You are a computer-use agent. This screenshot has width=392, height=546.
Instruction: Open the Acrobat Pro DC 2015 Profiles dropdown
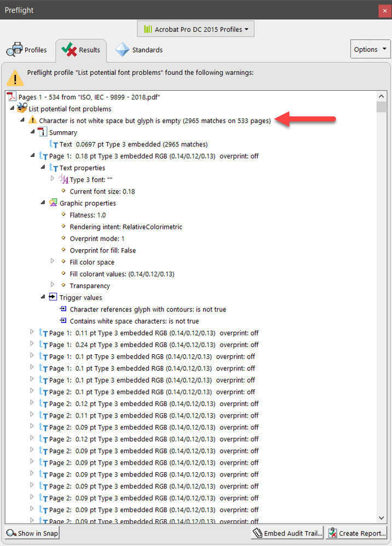pos(196,29)
